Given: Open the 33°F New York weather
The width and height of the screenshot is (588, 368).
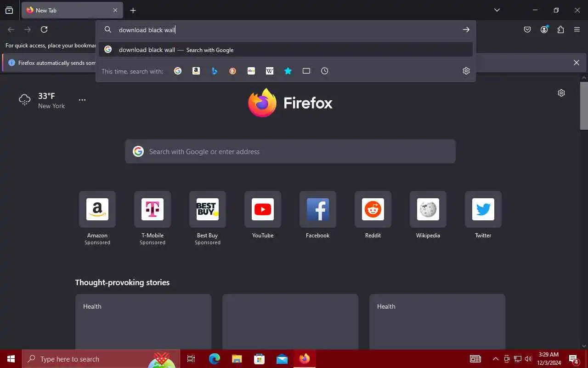Looking at the screenshot, I should click(42, 100).
